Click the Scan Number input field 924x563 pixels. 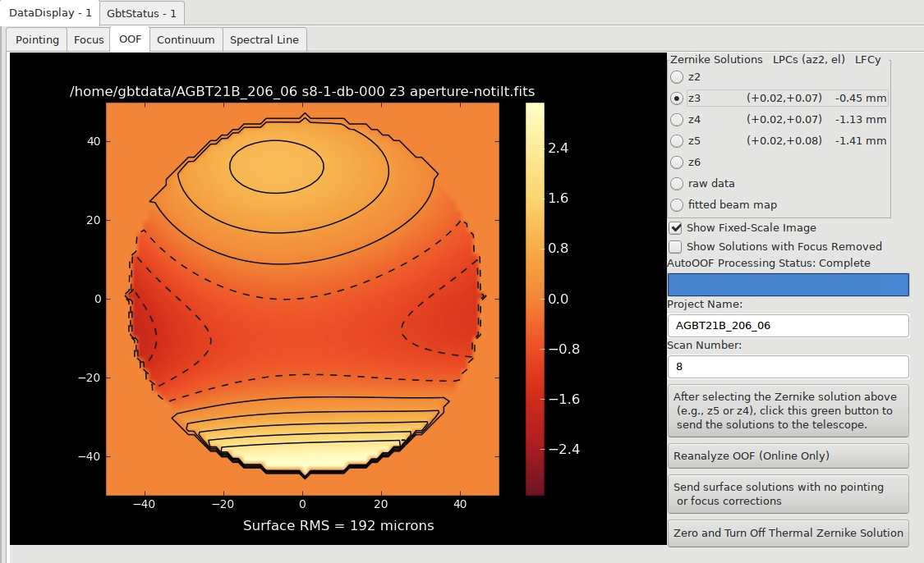pyautogui.click(x=788, y=367)
